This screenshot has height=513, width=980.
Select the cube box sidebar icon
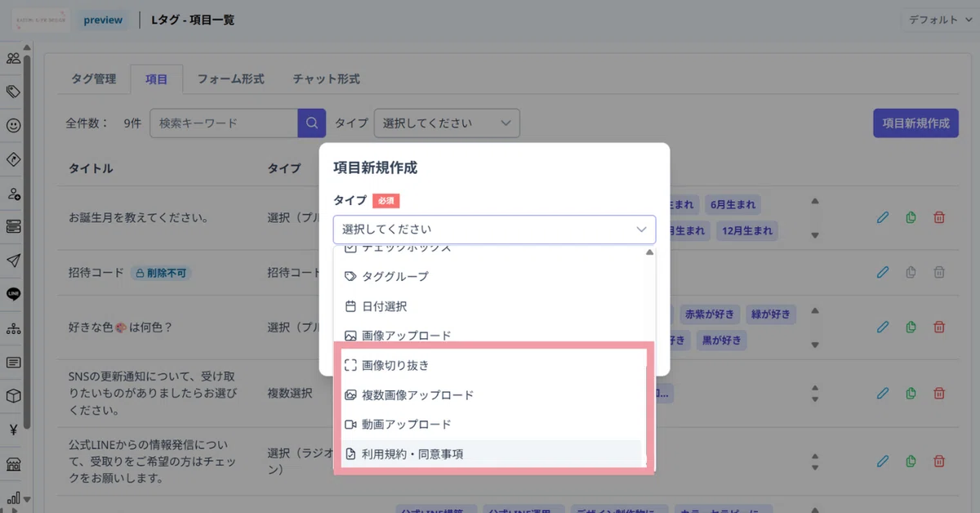[13, 396]
